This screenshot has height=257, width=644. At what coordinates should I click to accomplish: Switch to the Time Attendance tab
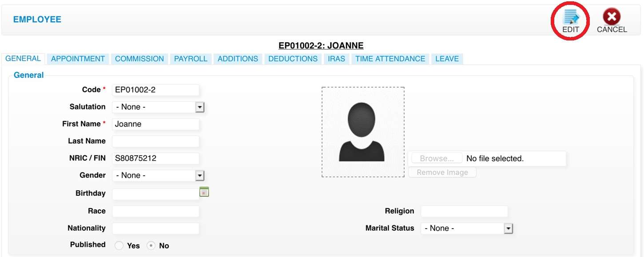point(390,59)
